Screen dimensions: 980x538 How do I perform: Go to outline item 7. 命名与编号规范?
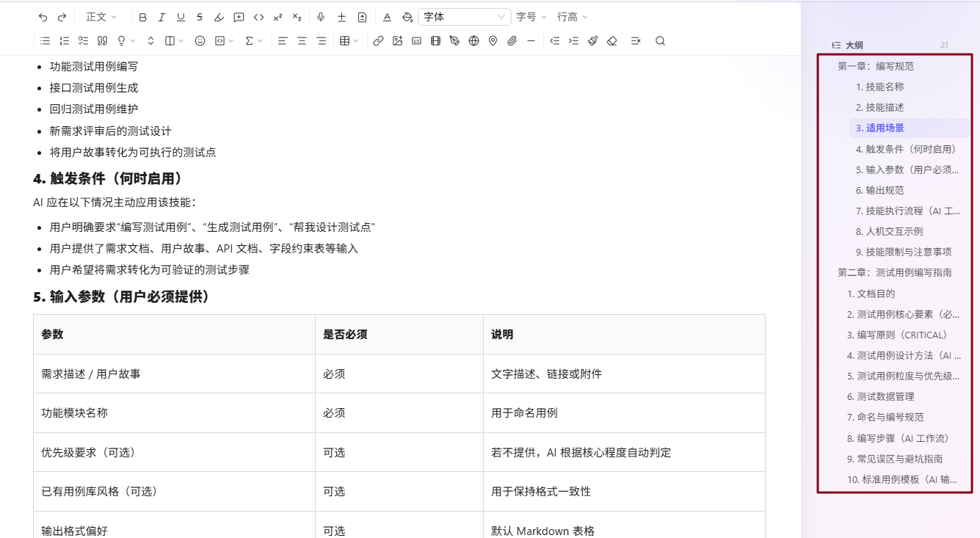pyautogui.click(x=885, y=417)
